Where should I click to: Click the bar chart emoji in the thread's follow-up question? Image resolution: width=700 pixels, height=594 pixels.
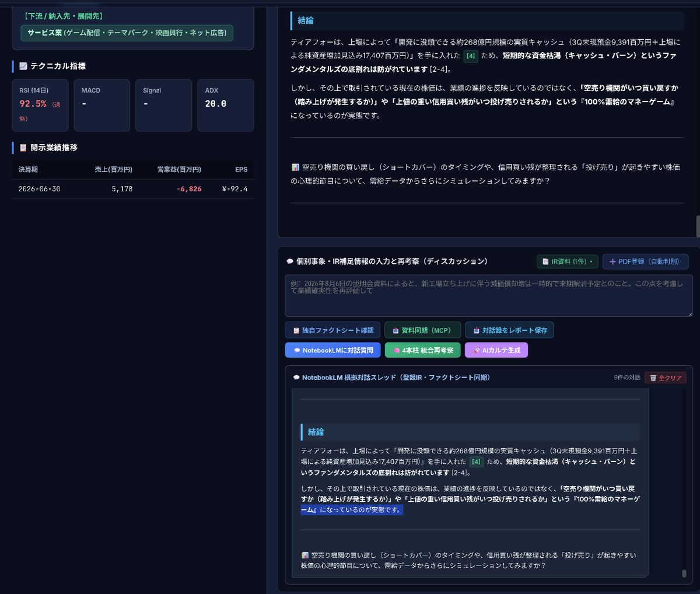(x=305, y=555)
